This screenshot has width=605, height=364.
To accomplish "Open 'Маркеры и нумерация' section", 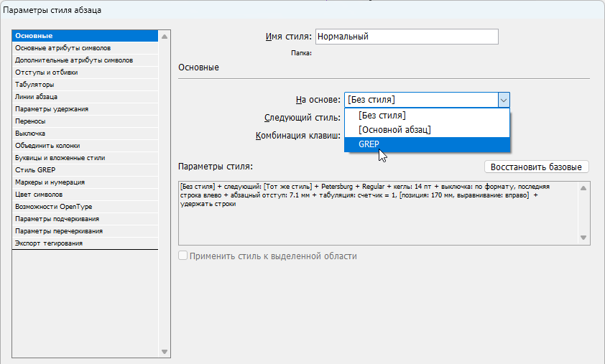I will (50, 182).
